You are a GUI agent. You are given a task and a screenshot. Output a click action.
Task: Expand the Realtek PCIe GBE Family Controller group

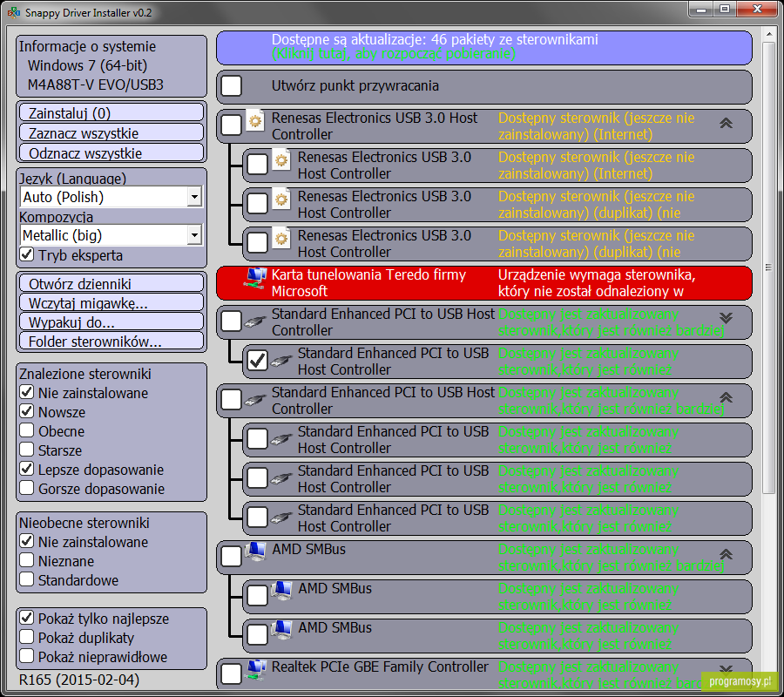pyautogui.click(x=726, y=669)
